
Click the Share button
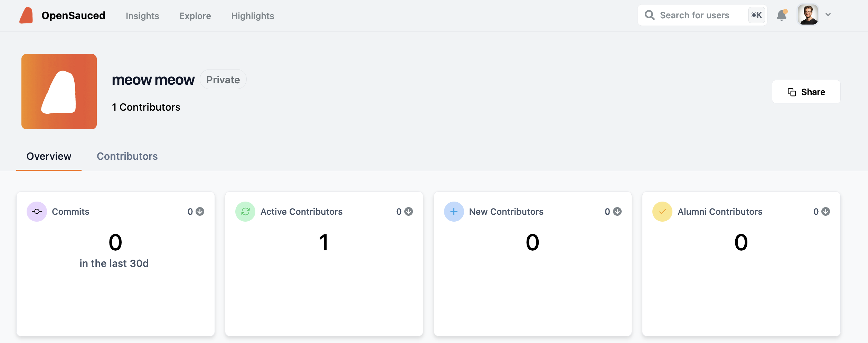[x=806, y=92]
